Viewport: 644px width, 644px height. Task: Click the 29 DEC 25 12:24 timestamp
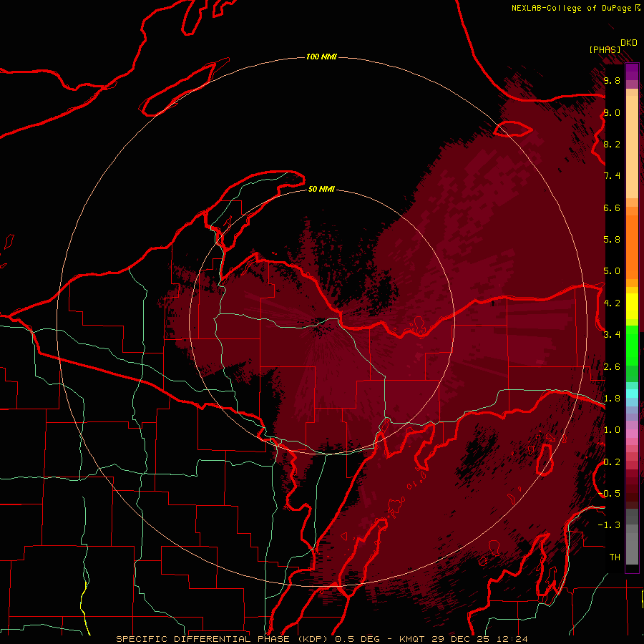point(479,639)
